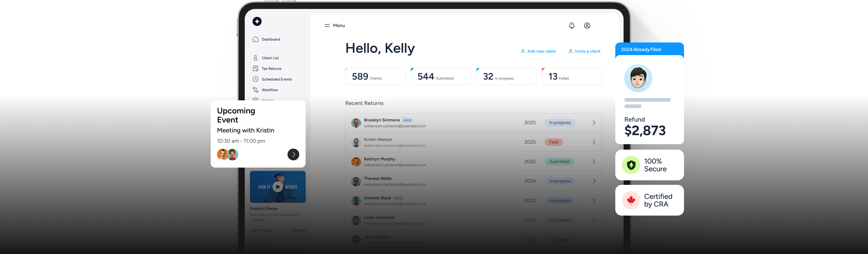Click the green shield secure icon
Viewport: 868px width, 254px height.
631,165
